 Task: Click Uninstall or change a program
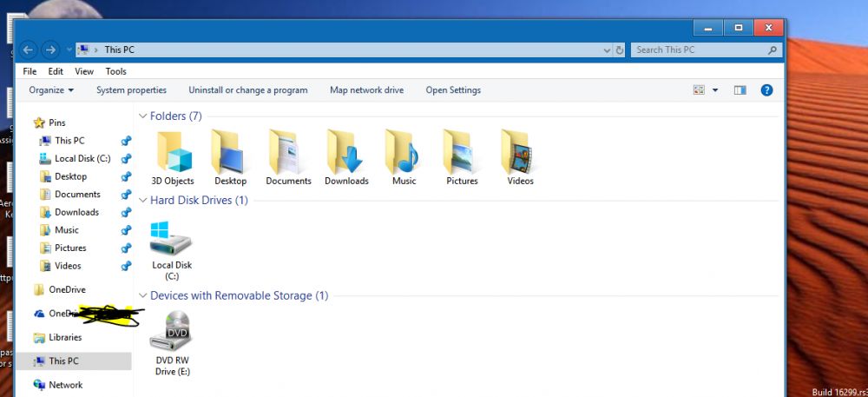click(x=248, y=90)
